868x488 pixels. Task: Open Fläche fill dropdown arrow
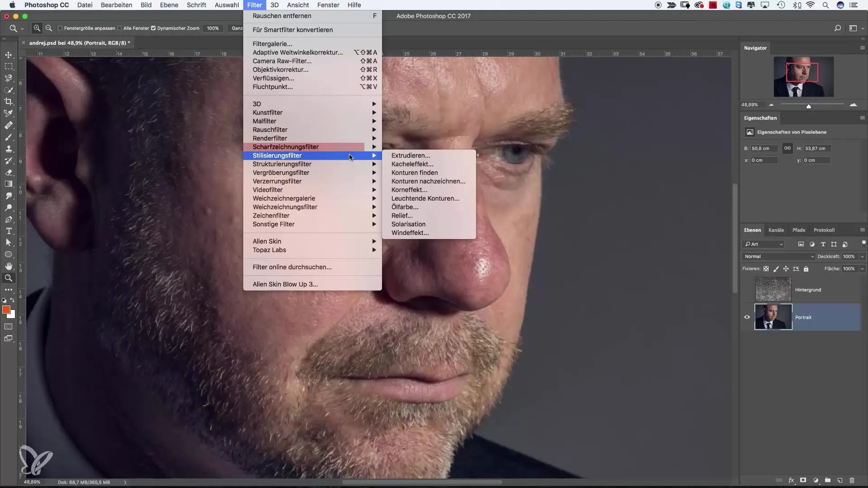pyautogui.click(x=862, y=269)
